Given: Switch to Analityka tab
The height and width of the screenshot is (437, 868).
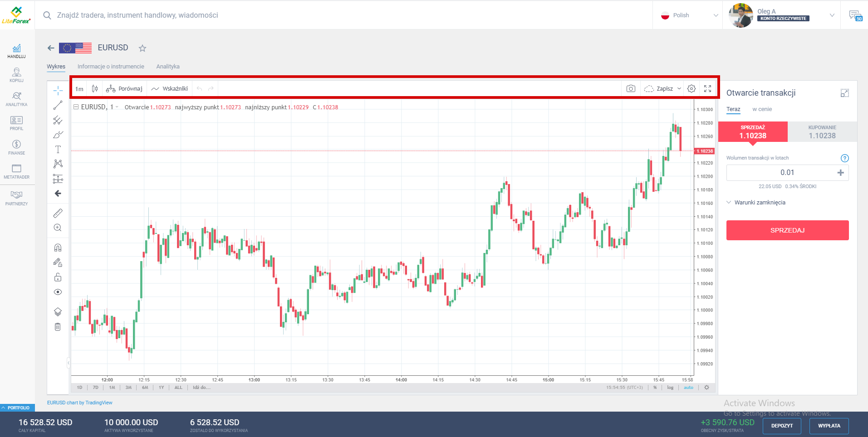Looking at the screenshot, I should [168, 67].
